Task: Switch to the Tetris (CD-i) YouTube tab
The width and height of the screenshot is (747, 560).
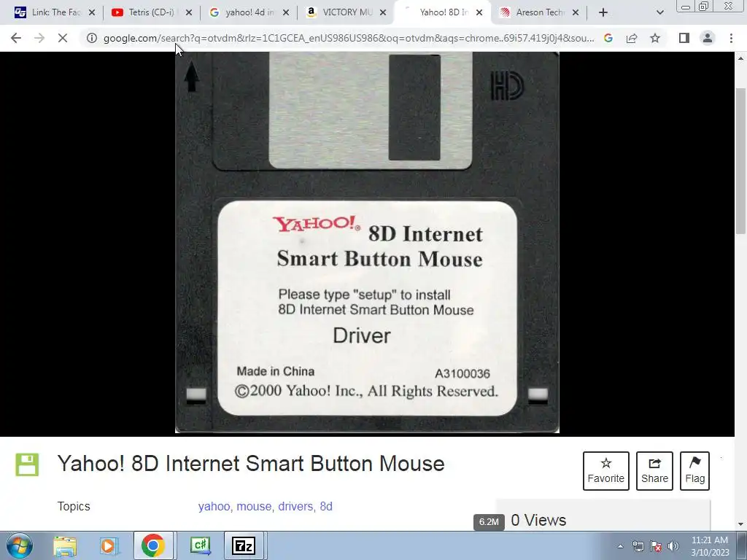Action: 151,12
